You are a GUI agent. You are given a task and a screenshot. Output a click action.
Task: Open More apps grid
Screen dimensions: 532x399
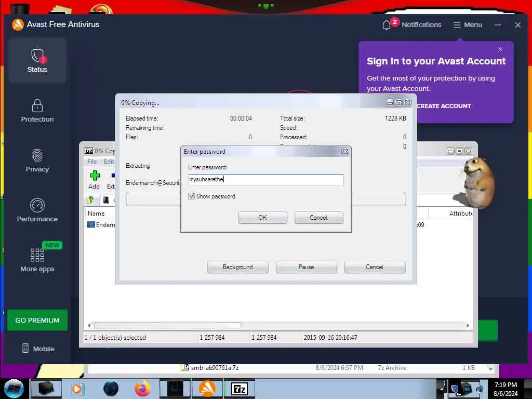37,260
